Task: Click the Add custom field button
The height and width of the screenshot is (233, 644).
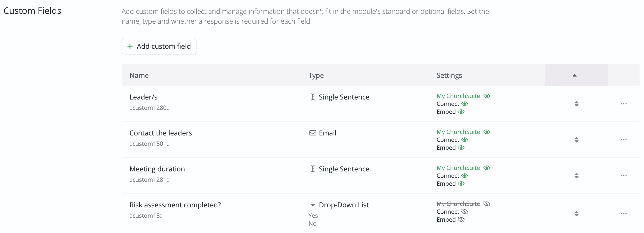Action: pyautogui.click(x=159, y=46)
